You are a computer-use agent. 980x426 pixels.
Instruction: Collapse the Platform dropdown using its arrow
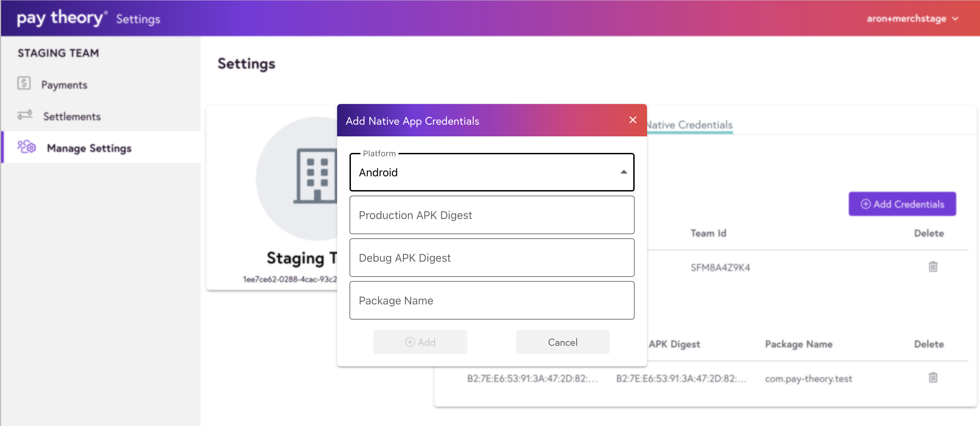(x=624, y=172)
